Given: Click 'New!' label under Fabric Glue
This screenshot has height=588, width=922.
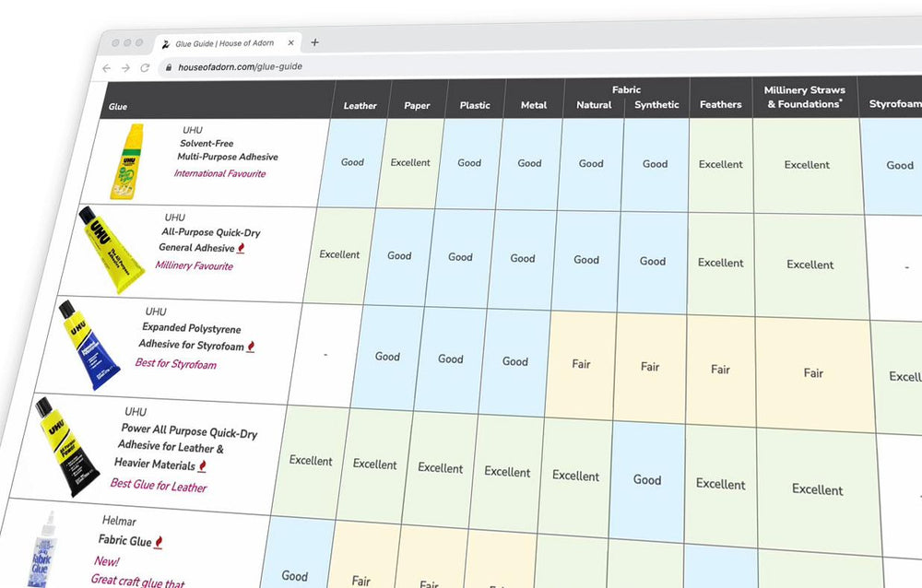Looking at the screenshot, I should [106, 561].
